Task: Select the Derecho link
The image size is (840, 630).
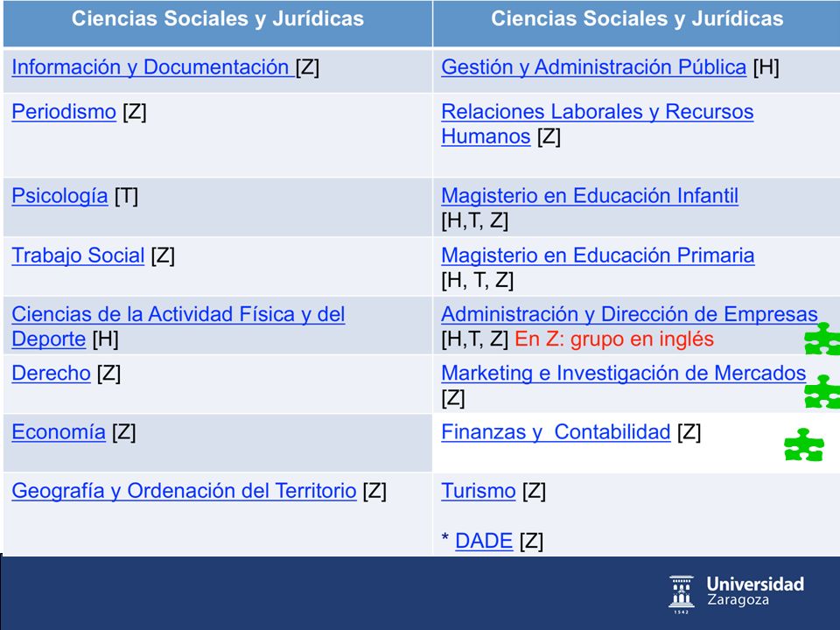Action: coord(51,374)
